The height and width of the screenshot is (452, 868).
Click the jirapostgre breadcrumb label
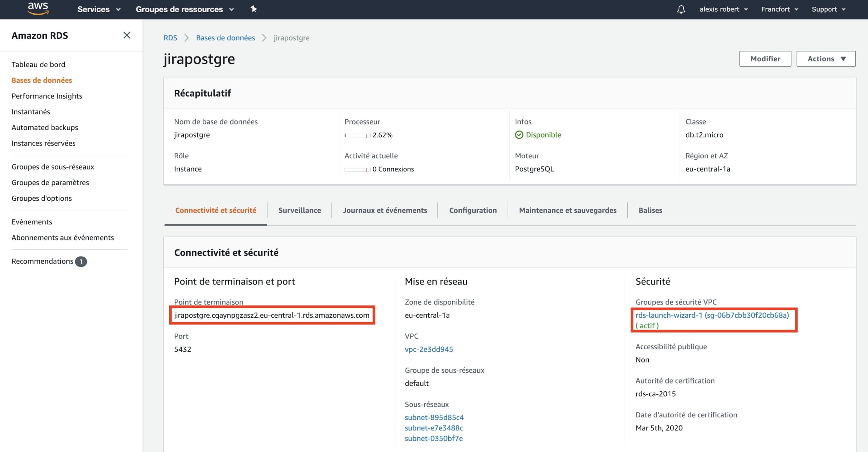292,38
